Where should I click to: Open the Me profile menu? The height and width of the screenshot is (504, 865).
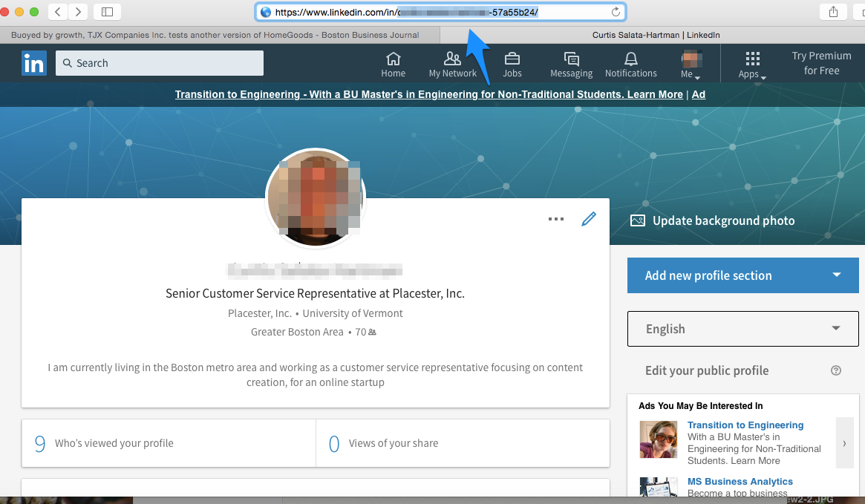tap(691, 64)
